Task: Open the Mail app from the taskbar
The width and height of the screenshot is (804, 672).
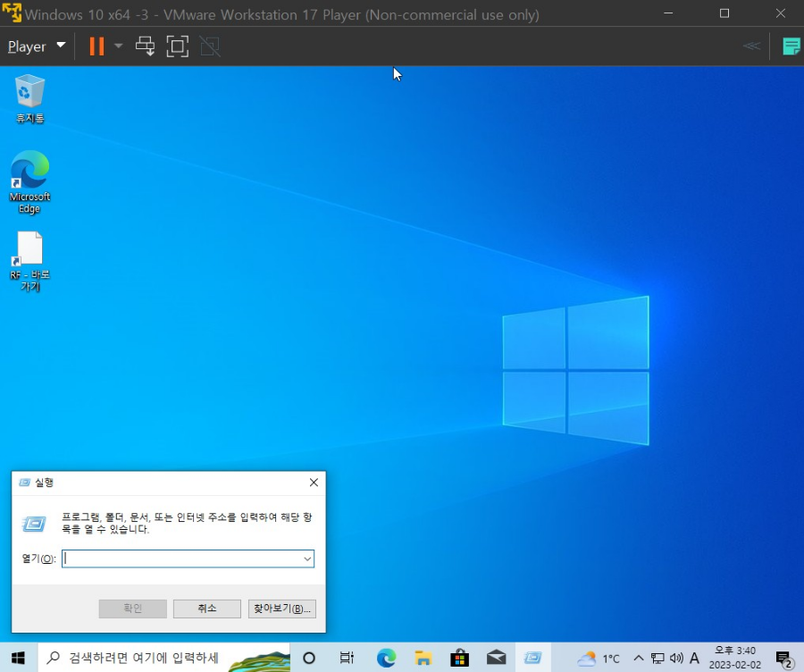Action: click(x=497, y=658)
